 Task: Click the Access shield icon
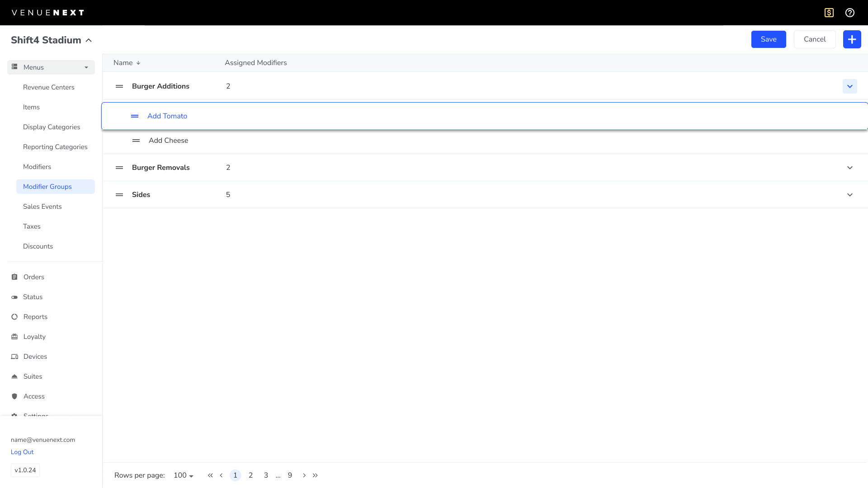coord(15,396)
